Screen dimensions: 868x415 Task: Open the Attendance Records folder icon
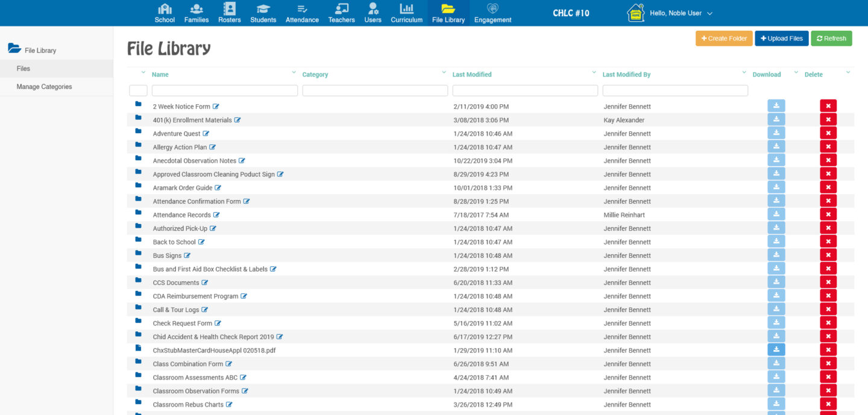point(138,214)
